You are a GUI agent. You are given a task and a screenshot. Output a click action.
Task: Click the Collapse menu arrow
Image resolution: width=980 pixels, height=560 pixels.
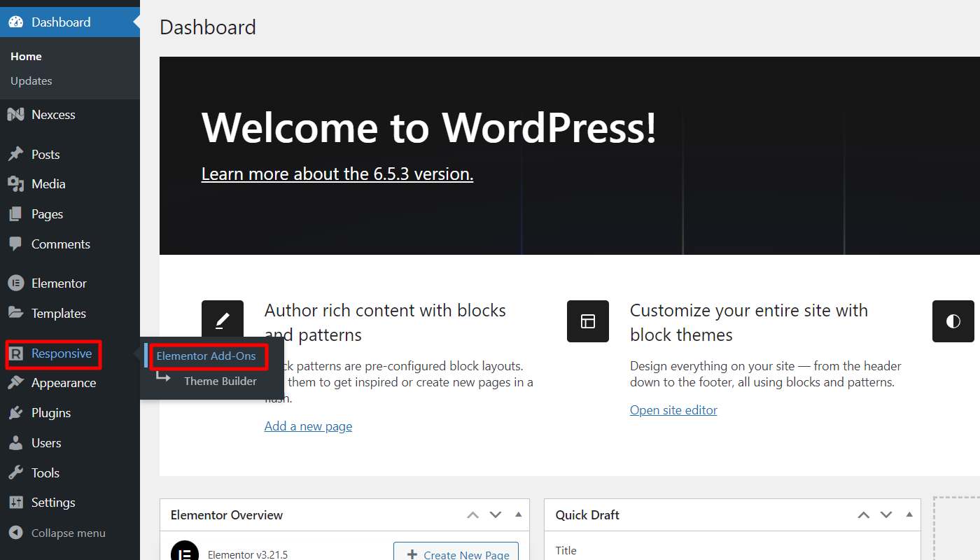15,532
